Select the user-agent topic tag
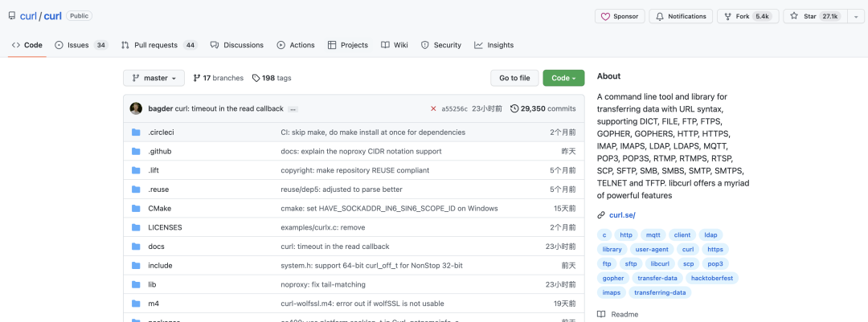868x322 pixels. pos(652,250)
